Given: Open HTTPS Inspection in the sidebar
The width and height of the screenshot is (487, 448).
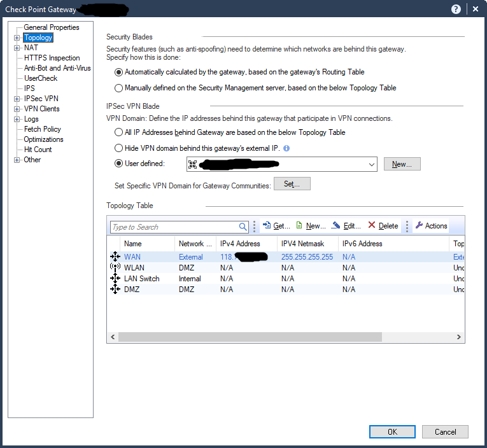Looking at the screenshot, I should point(52,58).
